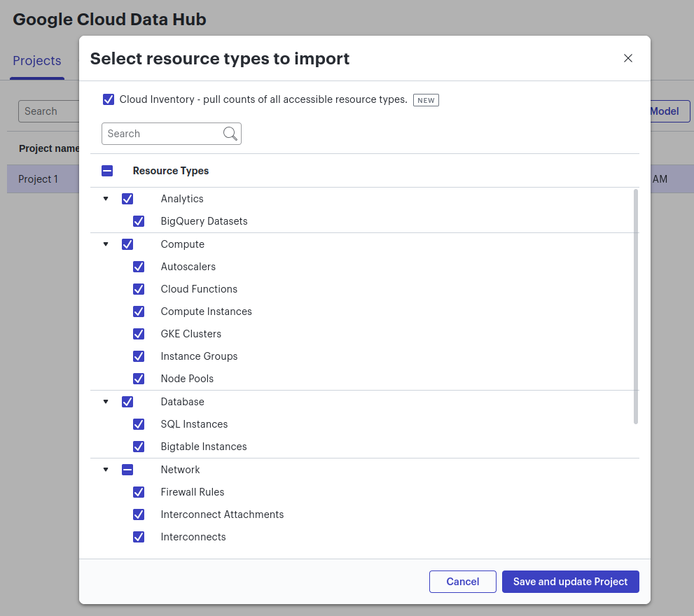Uncheck SQL Instances
The width and height of the screenshot is (694, 616).
(x=139, y=424)
